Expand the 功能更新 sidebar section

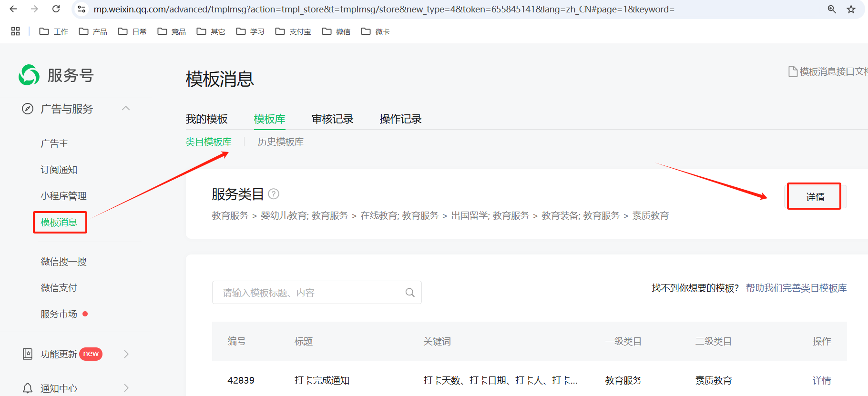(126, 354)
